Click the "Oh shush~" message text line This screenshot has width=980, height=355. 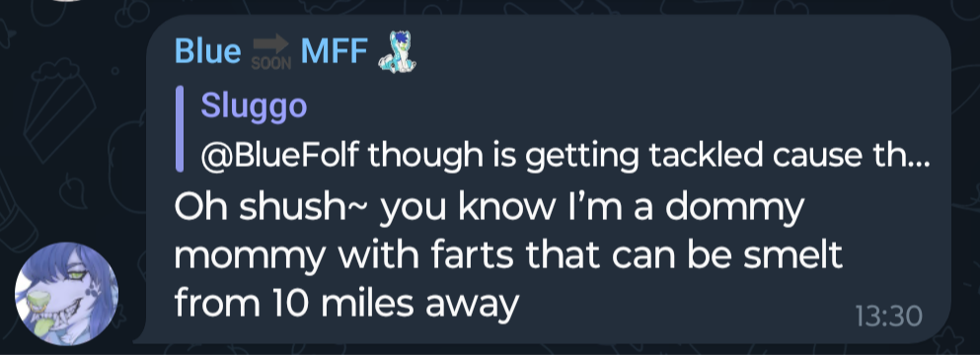(489, 208)
